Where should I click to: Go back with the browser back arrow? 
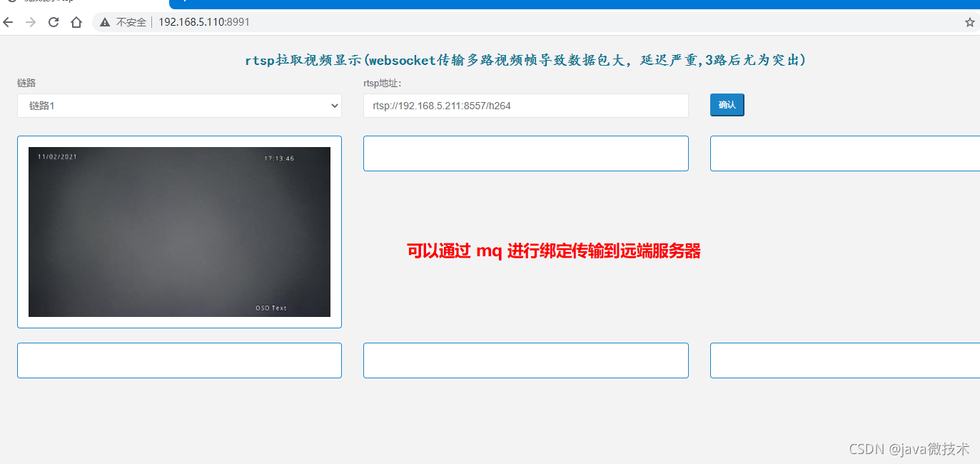point(9,22)
